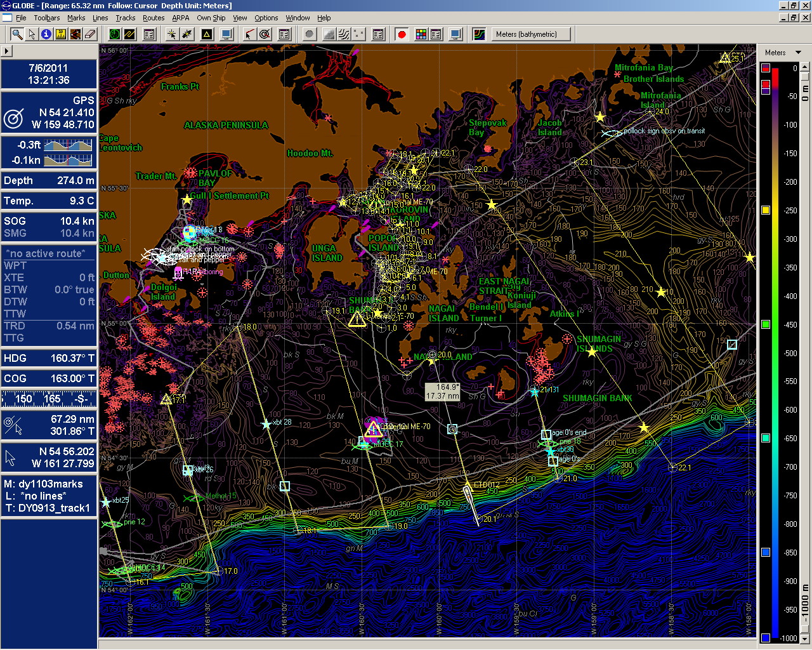The image size is (812, 650).
Task: Select the yellow swatch on depth legend
Action: click(766, 209)
